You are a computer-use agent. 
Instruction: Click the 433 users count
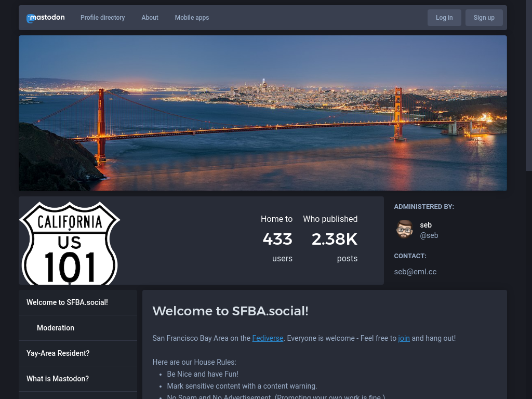pos(277,239)
